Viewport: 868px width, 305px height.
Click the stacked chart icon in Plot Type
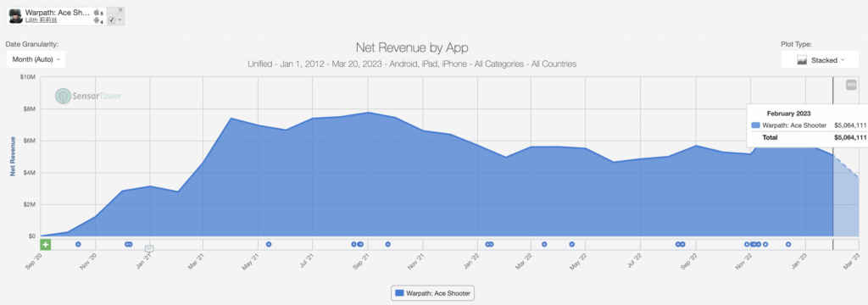click(x=802, y=60)
